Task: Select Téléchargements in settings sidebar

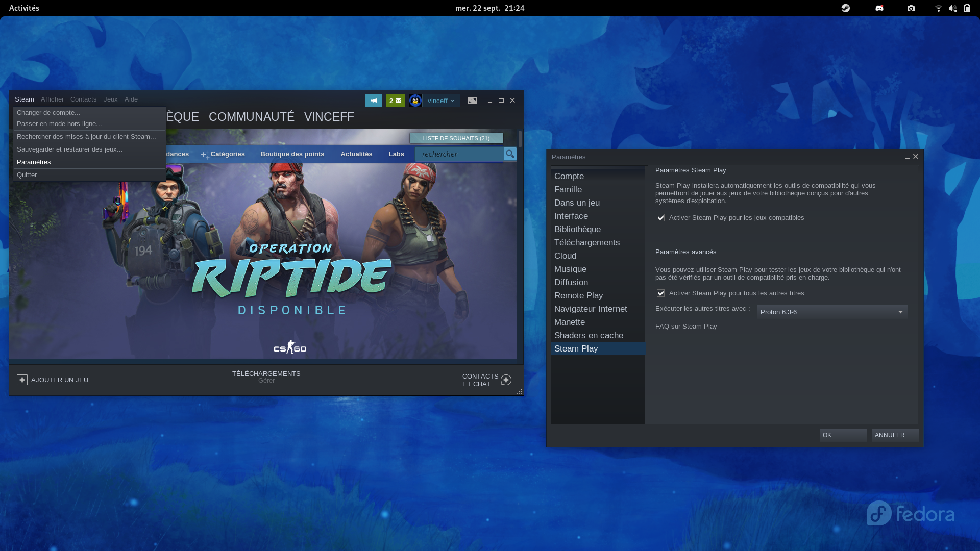Action: 598,243
